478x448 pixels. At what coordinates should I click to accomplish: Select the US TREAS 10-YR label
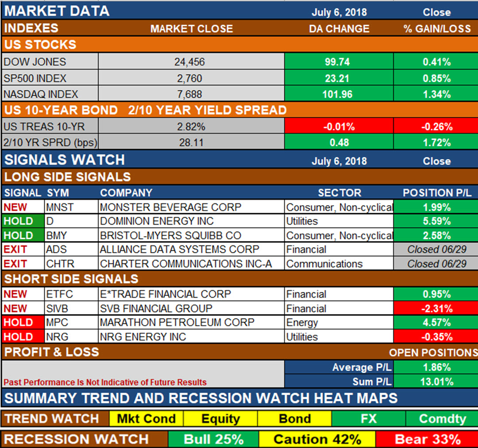click(44, 126)
